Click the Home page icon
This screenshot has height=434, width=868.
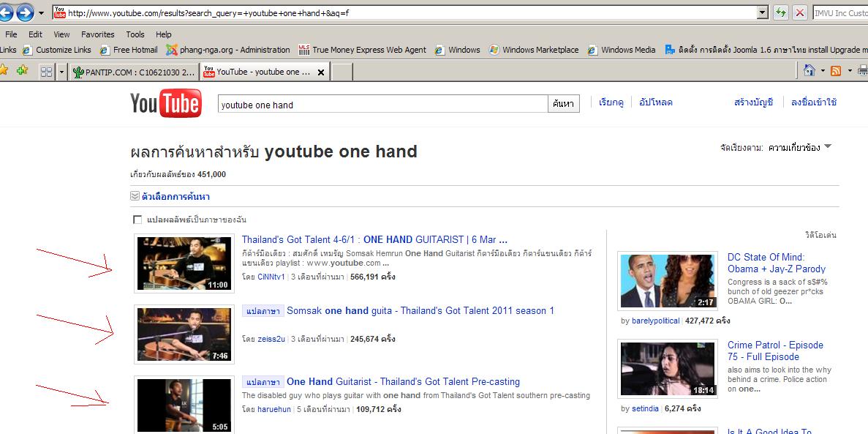tap(809, 70)
